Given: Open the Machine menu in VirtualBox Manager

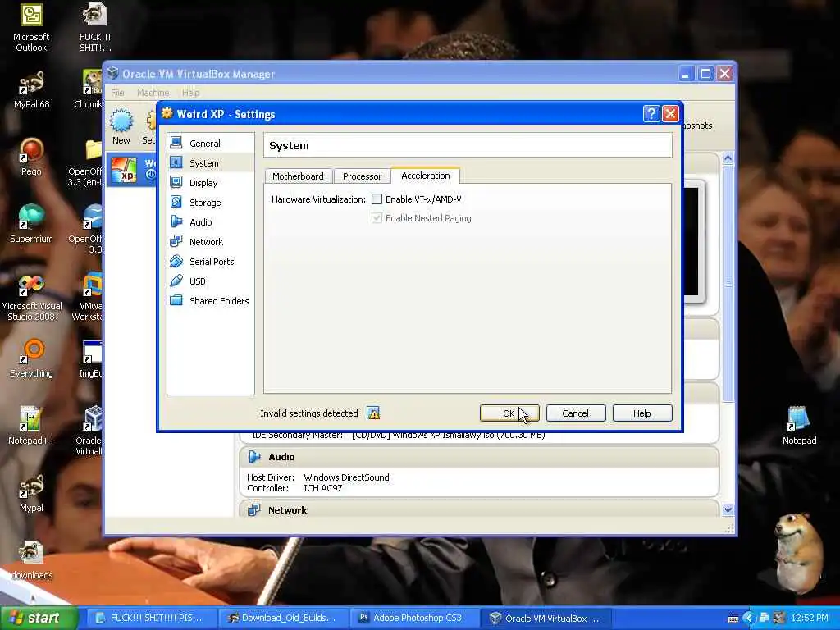Looking at the screenshot, I should pos(153,93).
